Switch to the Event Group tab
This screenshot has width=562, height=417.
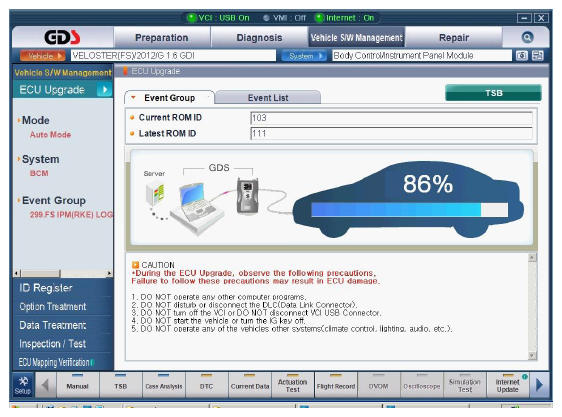[x=169, y=98]
